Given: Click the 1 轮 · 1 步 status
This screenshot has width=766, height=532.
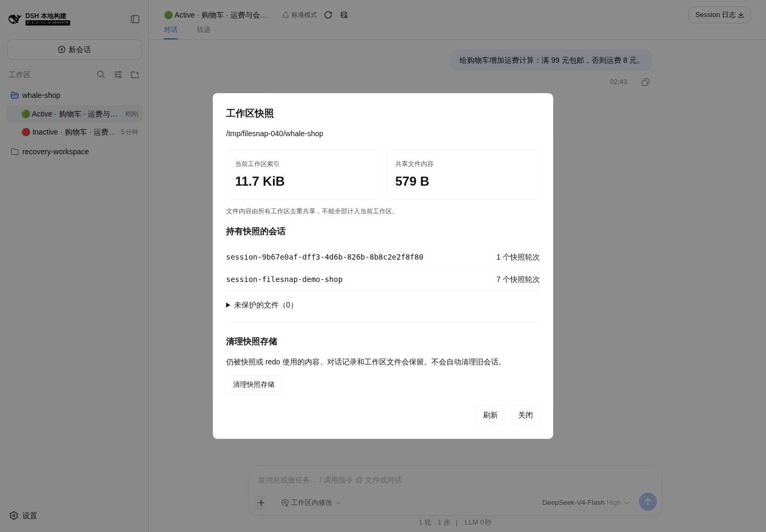Looking at the screenshot, I should (x=435, y=522).
